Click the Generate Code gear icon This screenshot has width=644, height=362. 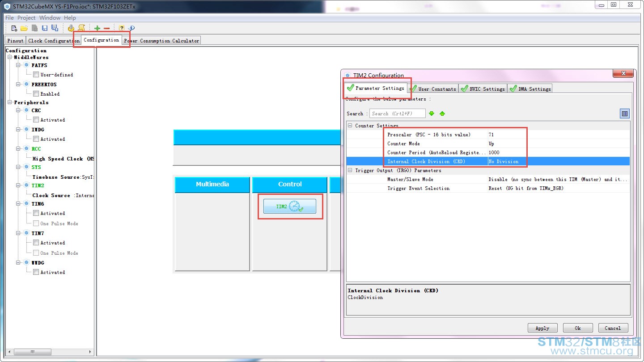click(71, 28)
